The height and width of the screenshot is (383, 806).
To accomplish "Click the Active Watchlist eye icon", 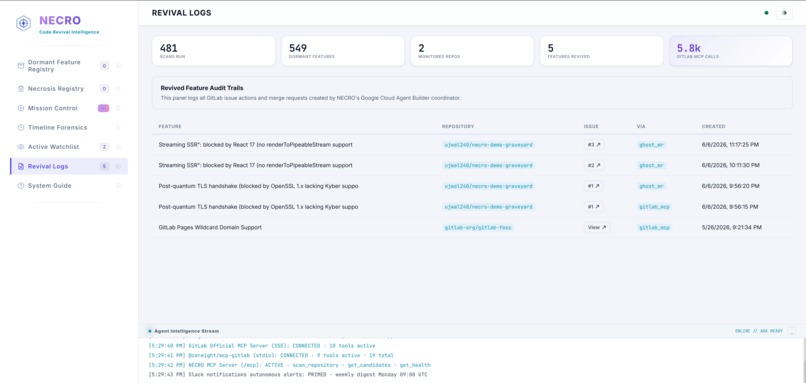I will click(21, 147).
